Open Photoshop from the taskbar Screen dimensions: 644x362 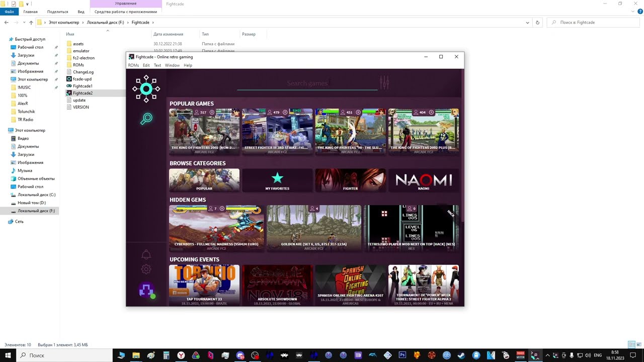[403, 355]
